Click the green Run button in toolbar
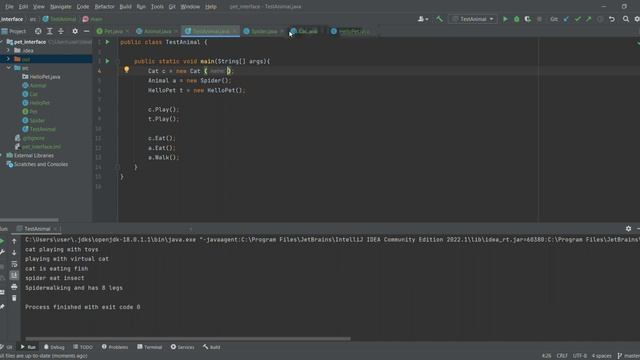This screenshot has height=360, width=640. [505, 19]
